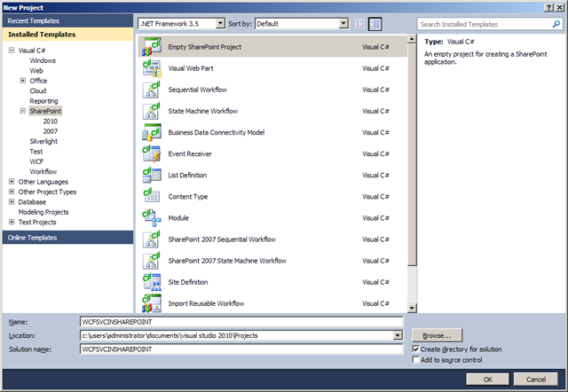
Task: Select the 2010 SharePoint subcategory
Action: pos(51,122)
